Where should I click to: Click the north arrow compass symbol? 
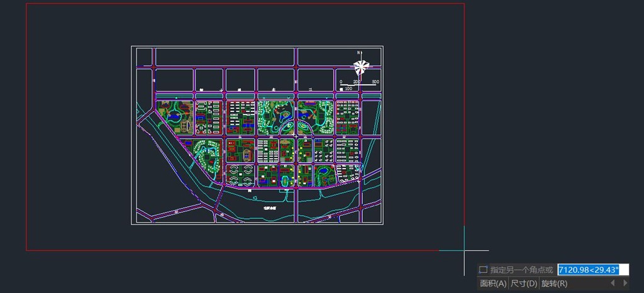pos(360,66)
